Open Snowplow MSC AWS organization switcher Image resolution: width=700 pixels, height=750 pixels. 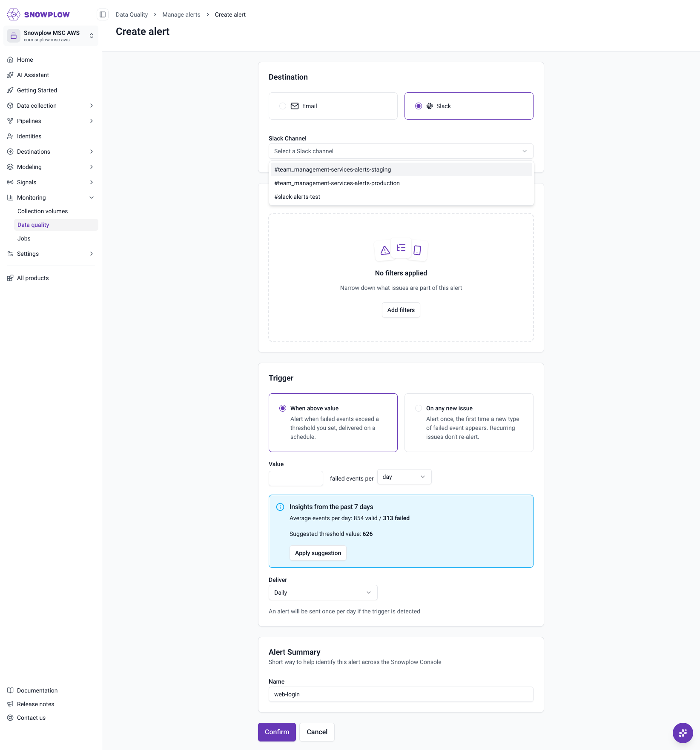pos(51,36)
